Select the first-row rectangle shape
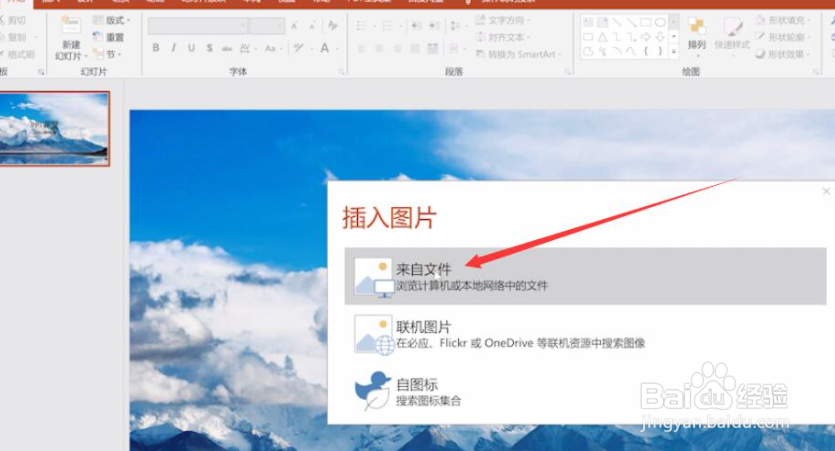Viewport: 835px width, 451px height. tap(646, 22)
